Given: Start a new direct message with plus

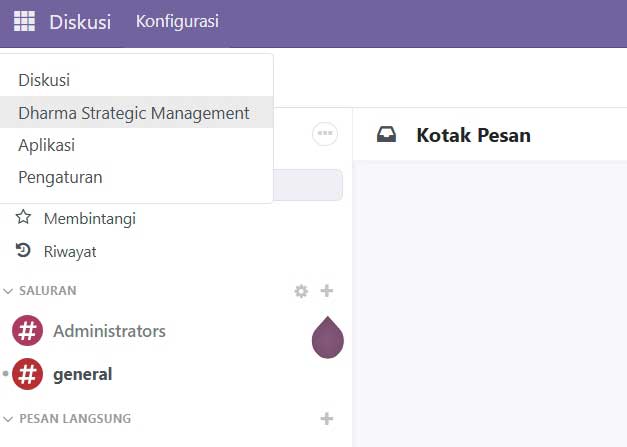Looking at the screenshot, I should [327, 419].
